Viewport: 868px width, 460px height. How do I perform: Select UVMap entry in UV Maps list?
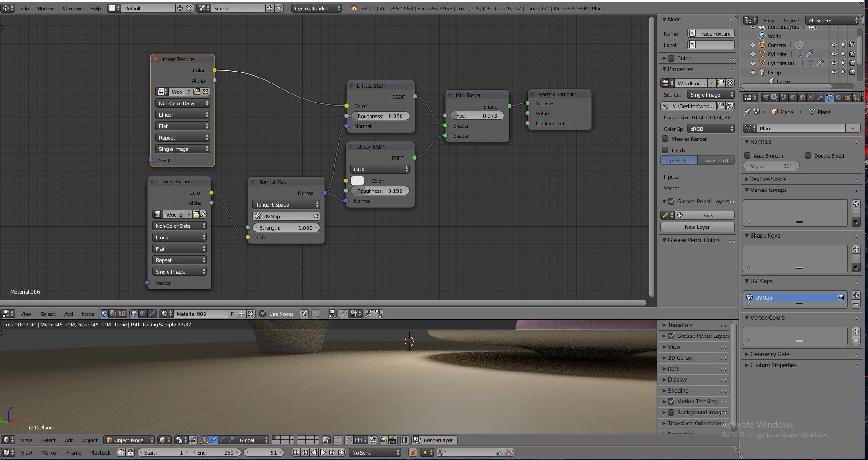click(795, 297)
